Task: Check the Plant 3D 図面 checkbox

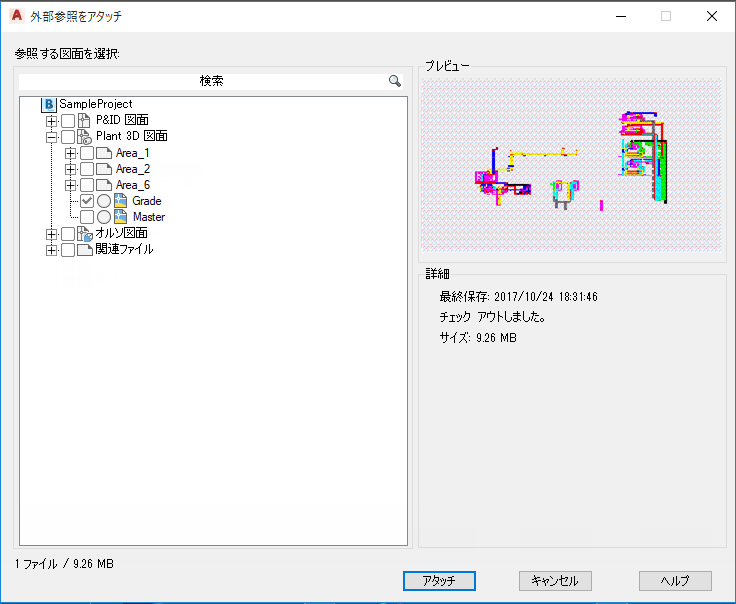Action: click(x=68, y=137)
